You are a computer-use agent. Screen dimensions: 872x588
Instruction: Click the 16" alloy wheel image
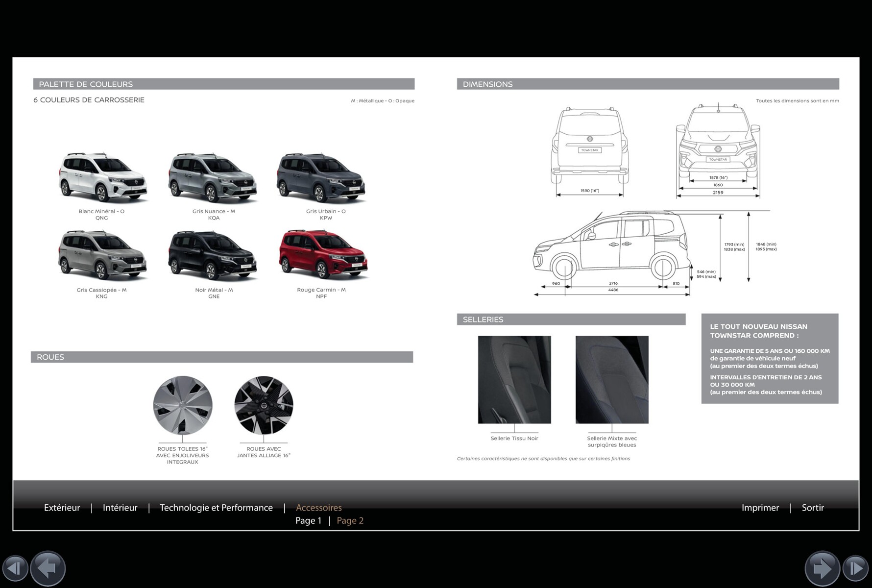point(264,405)
